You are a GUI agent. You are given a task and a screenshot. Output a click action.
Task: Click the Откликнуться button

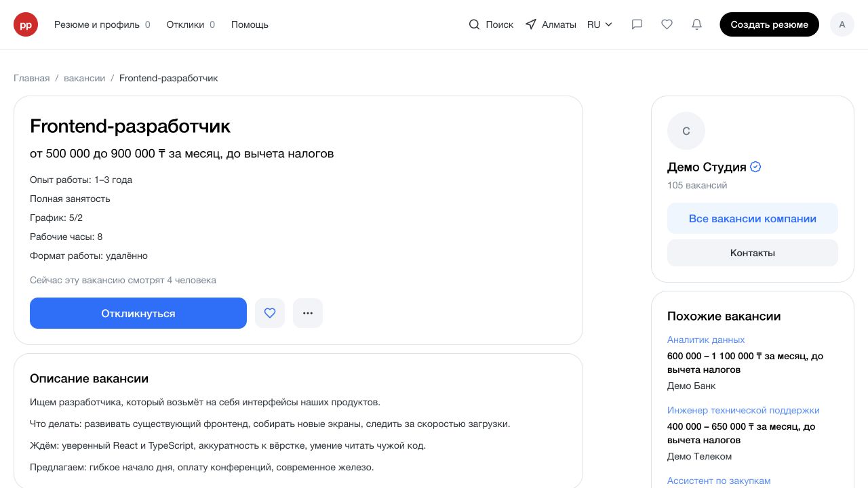coord(138,313)
